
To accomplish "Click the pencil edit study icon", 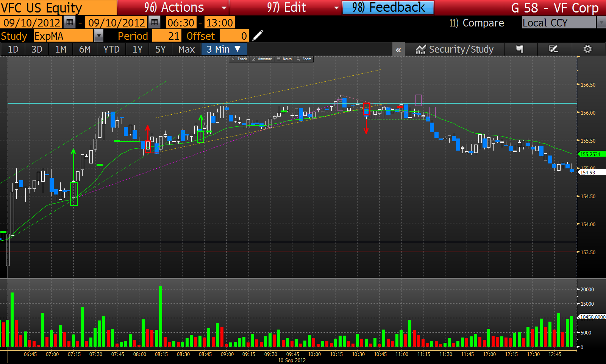I will (258, 36).
